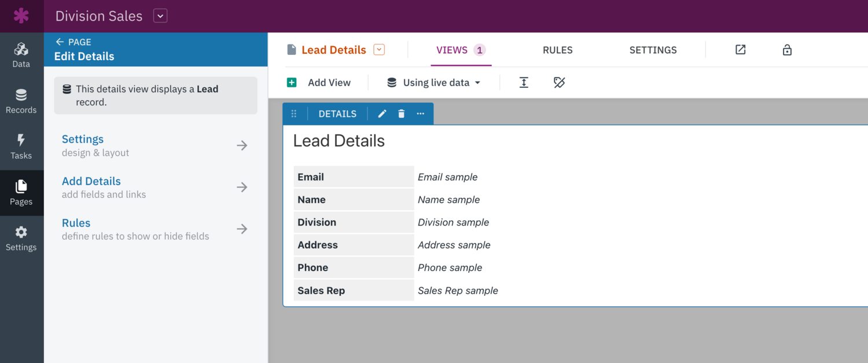Open Add Details to add fields and links
The height and width of the screenshot is (363, 868).
click(x=91, y=181)
